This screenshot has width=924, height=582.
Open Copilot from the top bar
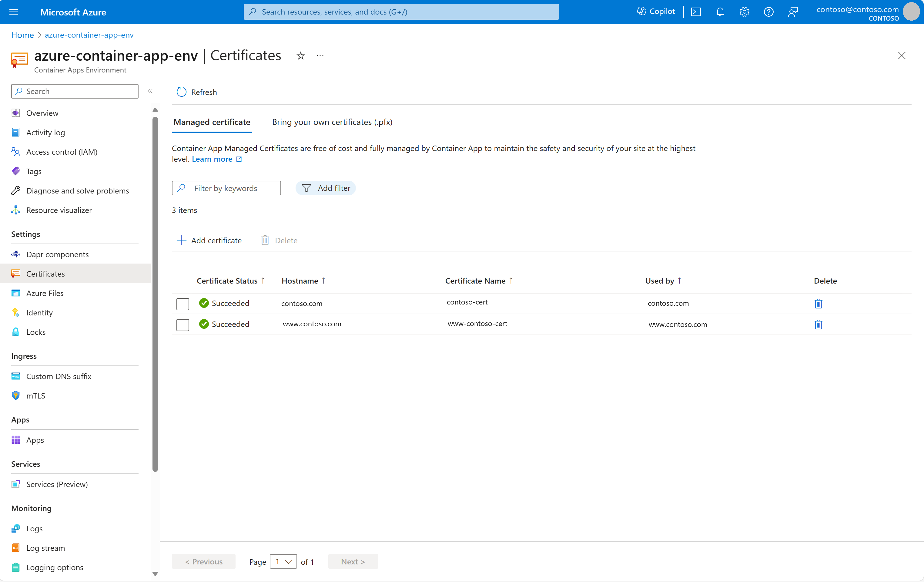tap(655, 12)
